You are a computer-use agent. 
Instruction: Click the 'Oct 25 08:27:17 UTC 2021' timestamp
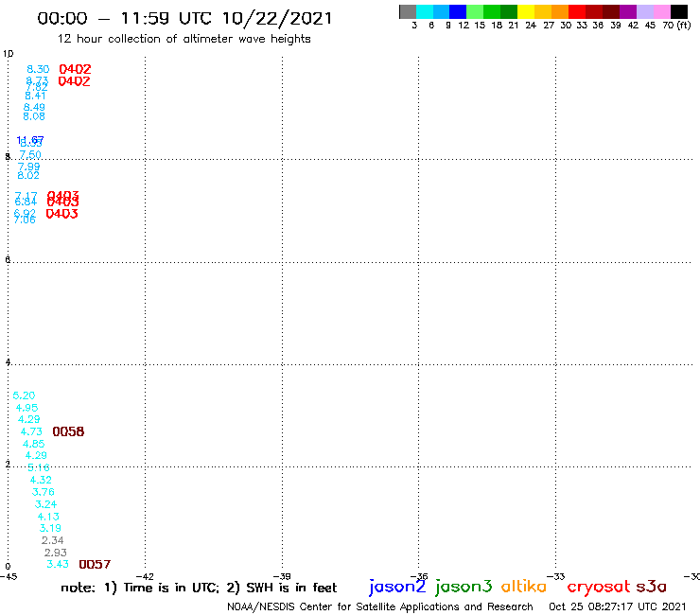point(617,606)
